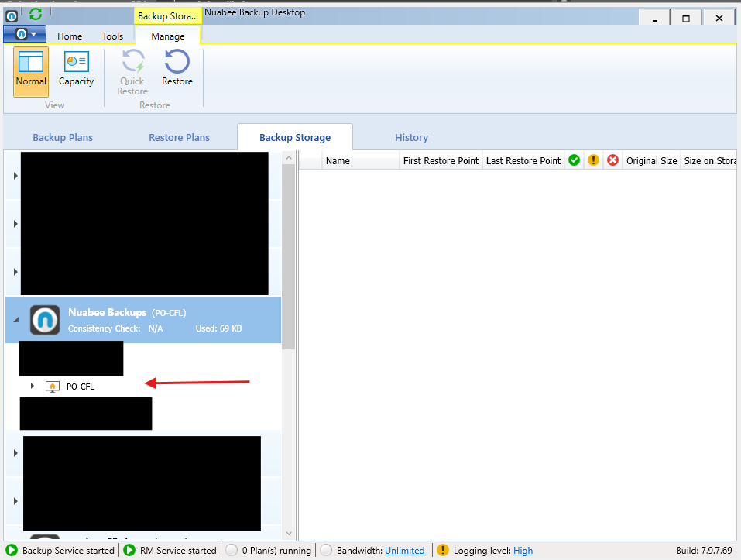Image resolution: width=741 pixels, height=560 pixels.
Task: Switch to the Backup Storage tab
Action: tap(295, 138)
